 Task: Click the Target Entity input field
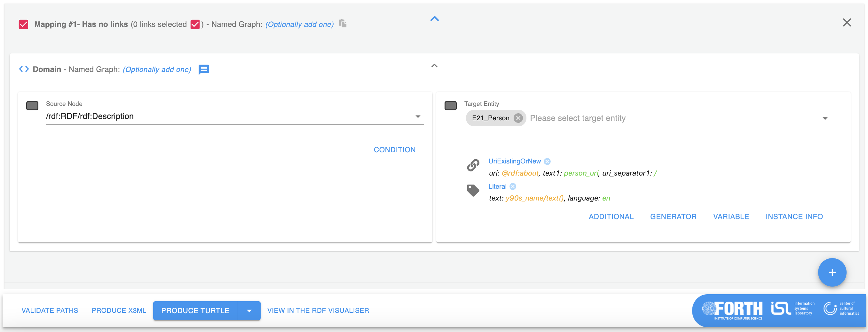pos(671,118)
